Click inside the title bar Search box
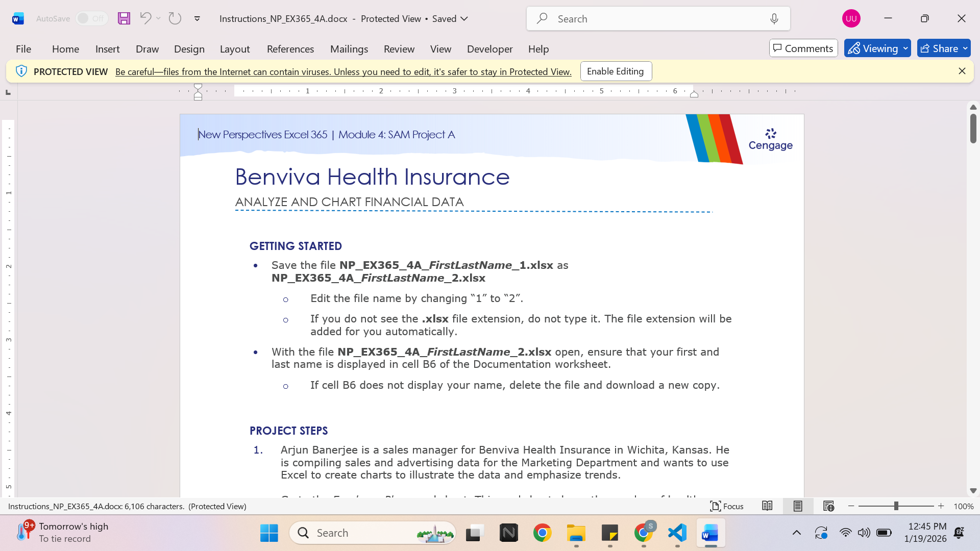The width and height of the screenshot is (980, 551). click(658, 19)
